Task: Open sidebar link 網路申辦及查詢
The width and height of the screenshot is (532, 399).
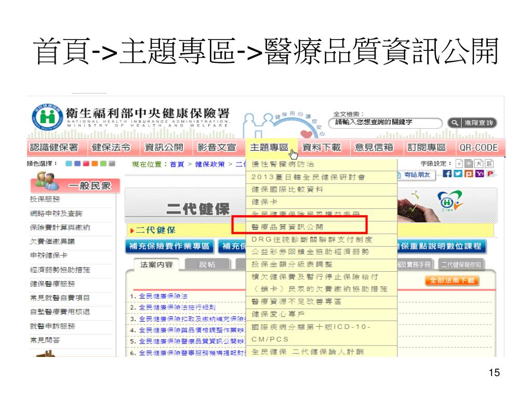Action: [x=56, y=214]
